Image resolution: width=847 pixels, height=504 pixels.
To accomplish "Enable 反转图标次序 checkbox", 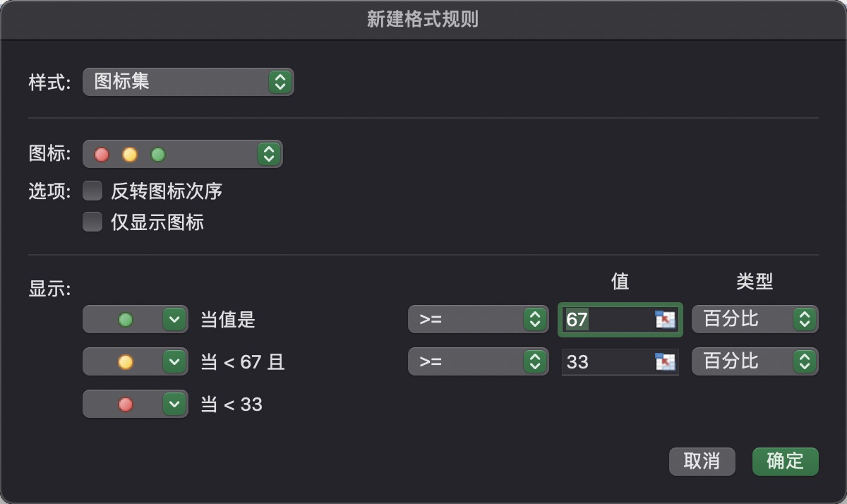I will (92, 191).
